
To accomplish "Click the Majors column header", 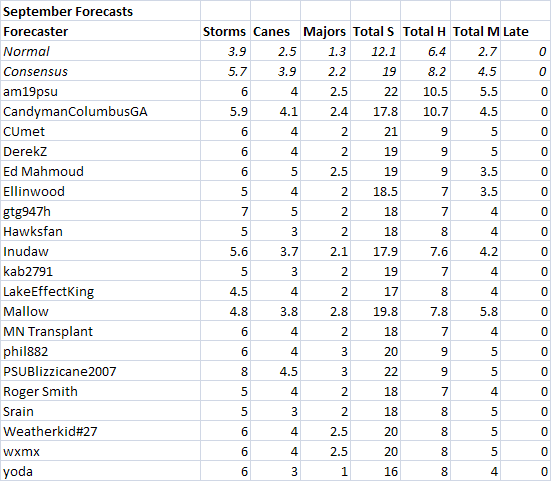I will click(x=325, y=31).
